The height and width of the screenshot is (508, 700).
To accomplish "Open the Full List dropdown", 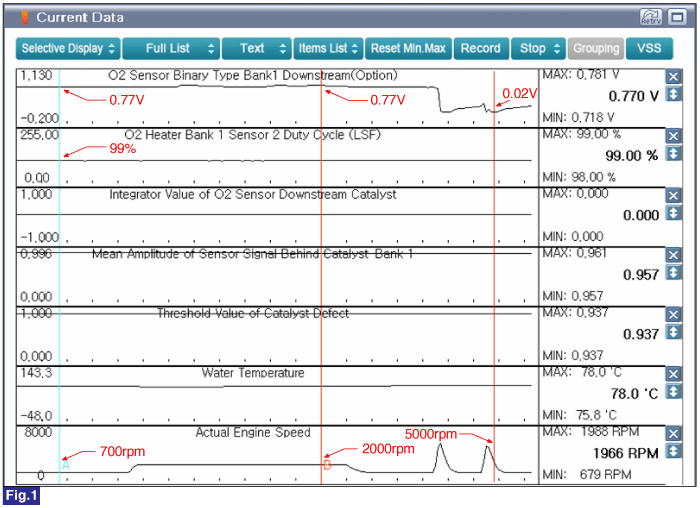I will (171, 48).
